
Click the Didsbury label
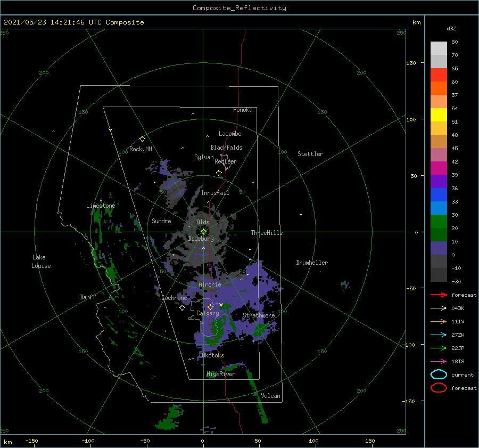201,239
